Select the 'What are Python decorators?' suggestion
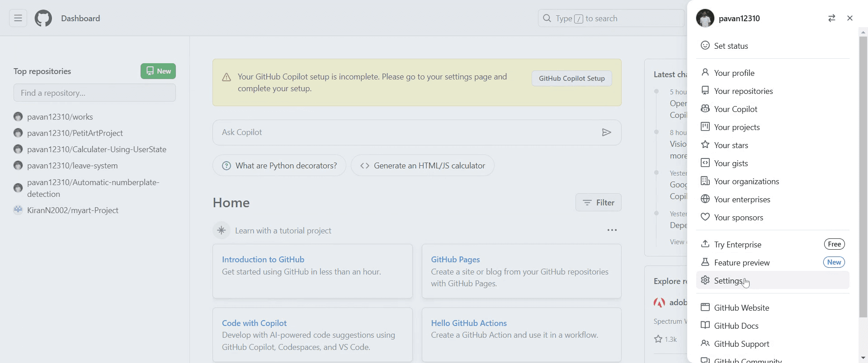This screenshot has height=363, width=868. [279, 166]
